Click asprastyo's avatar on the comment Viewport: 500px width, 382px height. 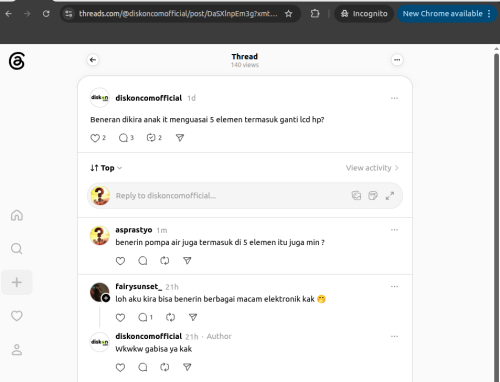tap(100, 236)
